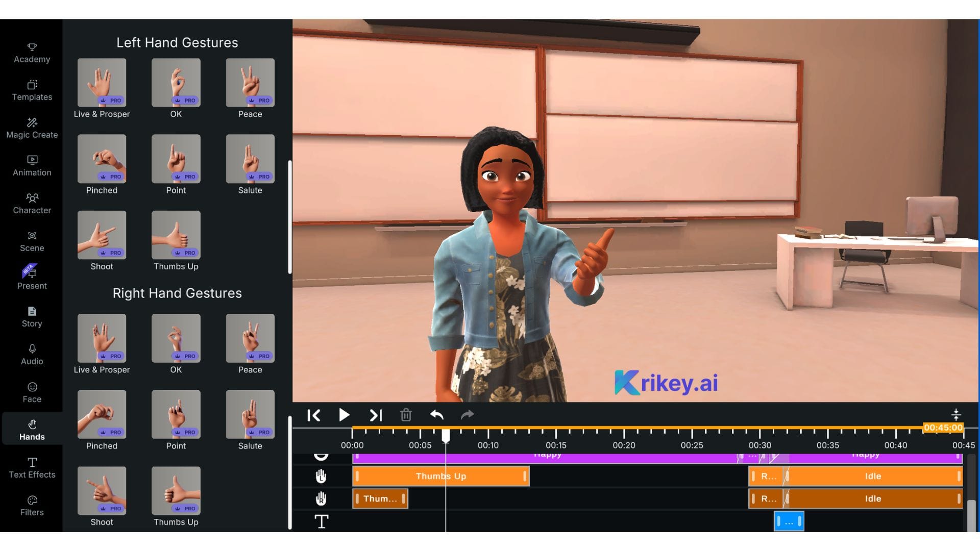Switch to the Present tab
The width and height of the screenshot is (980, 551).
pos(32,278)
